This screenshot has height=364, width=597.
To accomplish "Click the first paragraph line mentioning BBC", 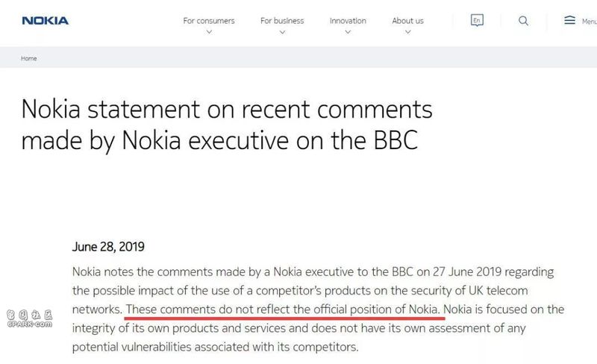I will point(313,272).
